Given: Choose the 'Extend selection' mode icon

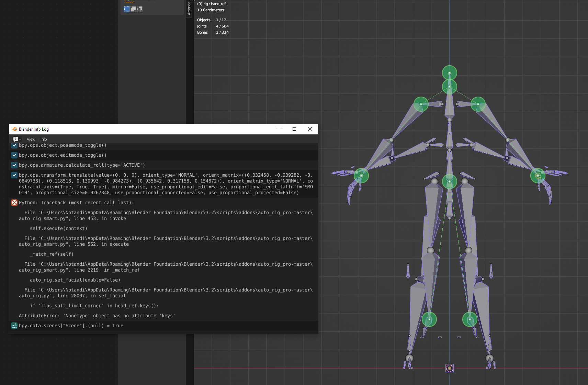Looking at the screenshot, I should (x=133, y=9).
